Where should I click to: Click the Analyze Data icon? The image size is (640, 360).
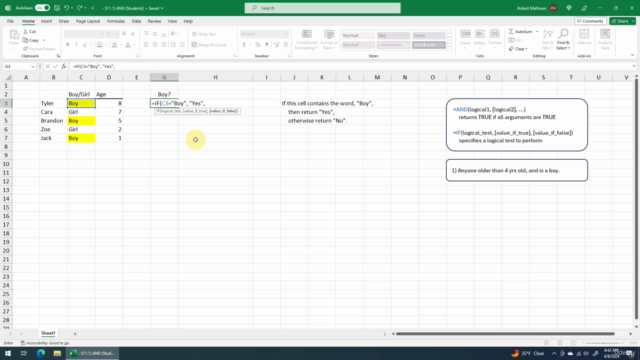click(x=605, y=34)
